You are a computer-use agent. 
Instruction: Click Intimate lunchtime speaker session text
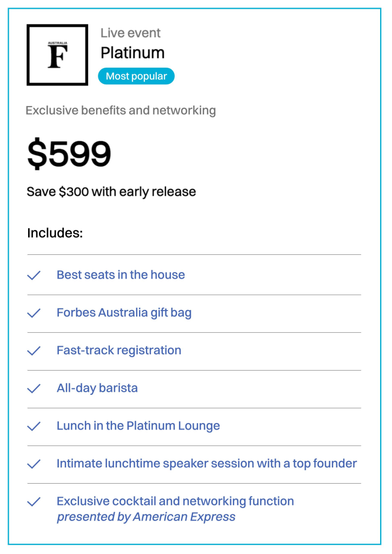coord(207,464)
